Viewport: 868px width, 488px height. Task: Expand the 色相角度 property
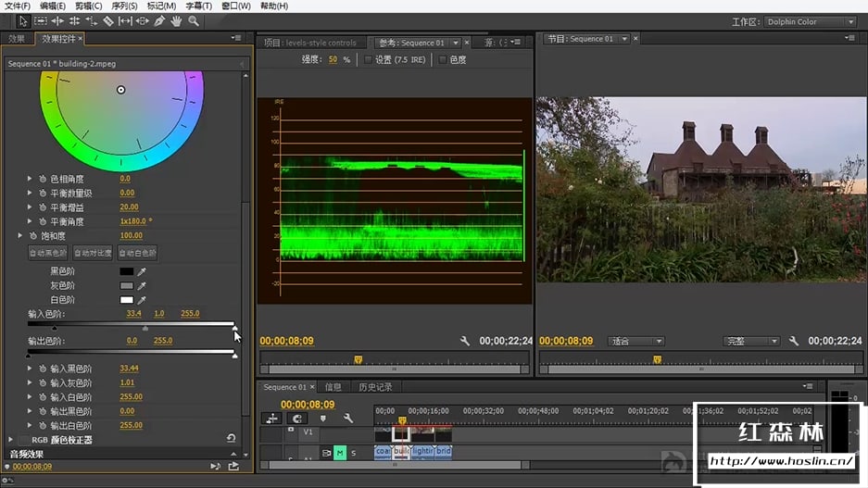tap(30, 179)
